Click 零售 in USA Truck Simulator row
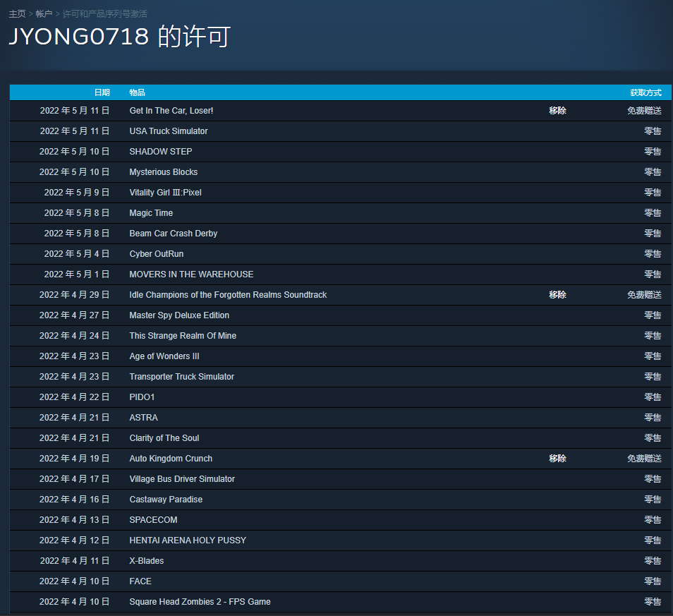 coord(653,131)
